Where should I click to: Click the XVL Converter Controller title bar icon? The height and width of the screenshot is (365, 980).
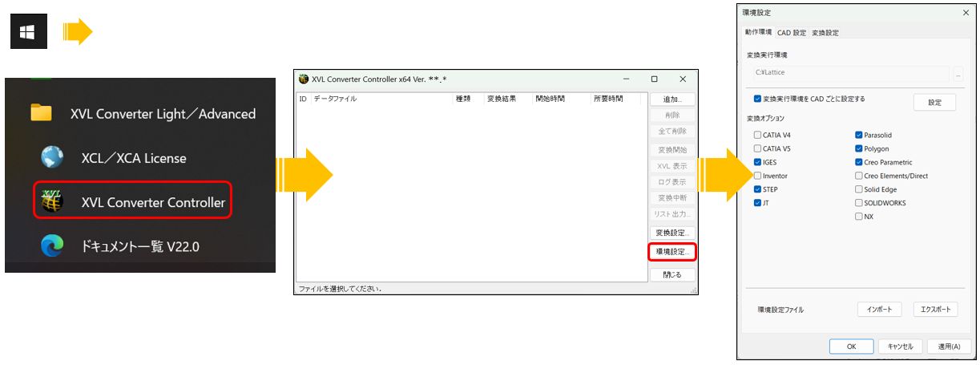coord(303,79)
